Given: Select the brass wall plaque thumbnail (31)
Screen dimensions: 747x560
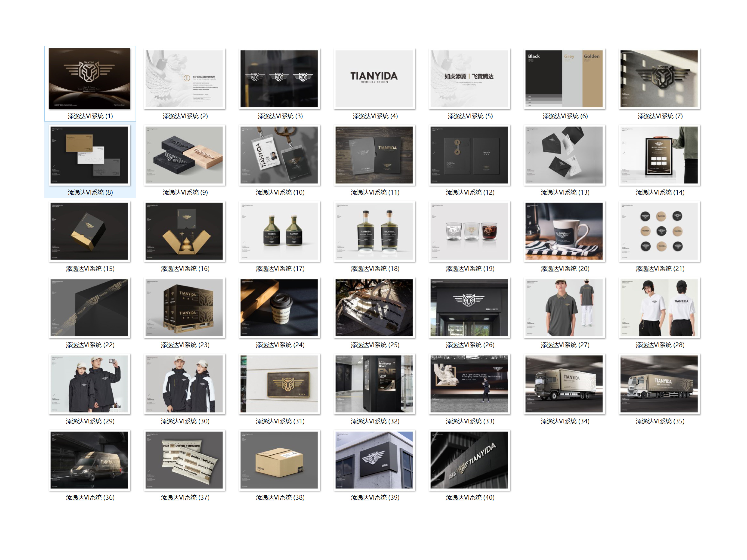Looking at the screenshot, I should click(279, 384).
